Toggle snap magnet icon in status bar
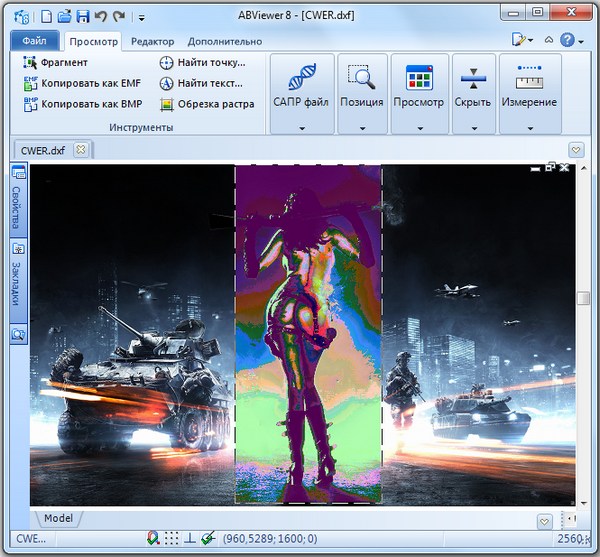Screen dimensions: 600x557 tap(152, 538)
